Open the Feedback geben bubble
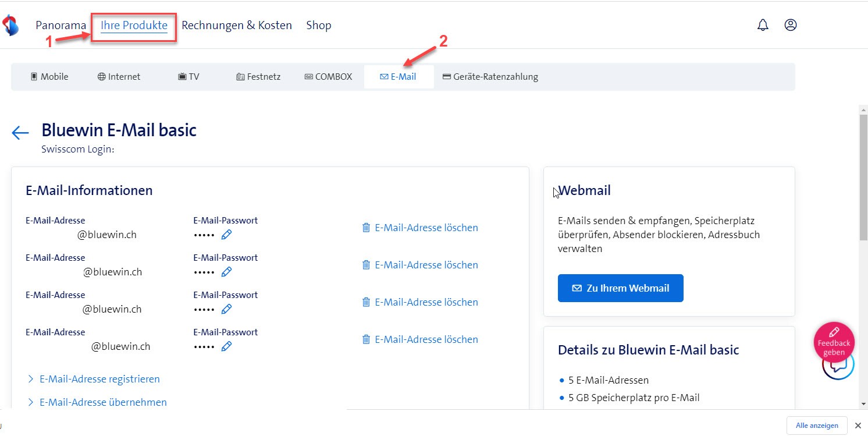The width and height of the screenshot is (868, 436). (x=834, y=342)
